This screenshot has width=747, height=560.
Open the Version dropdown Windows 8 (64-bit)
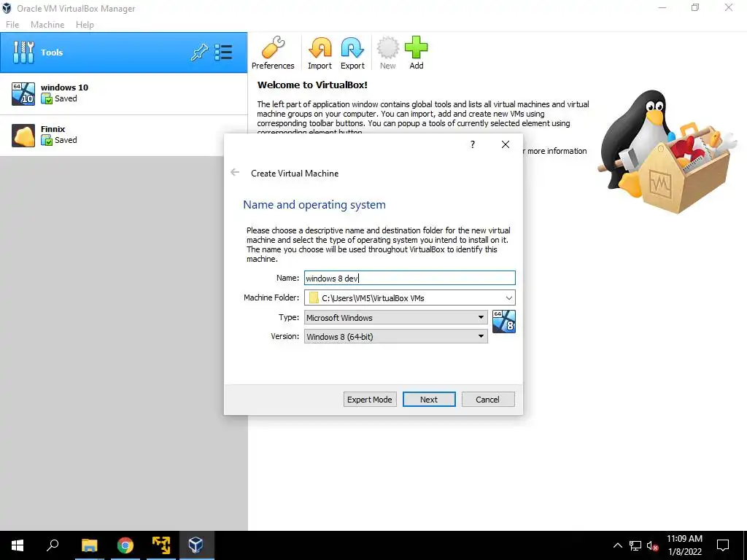pos(395,337)
